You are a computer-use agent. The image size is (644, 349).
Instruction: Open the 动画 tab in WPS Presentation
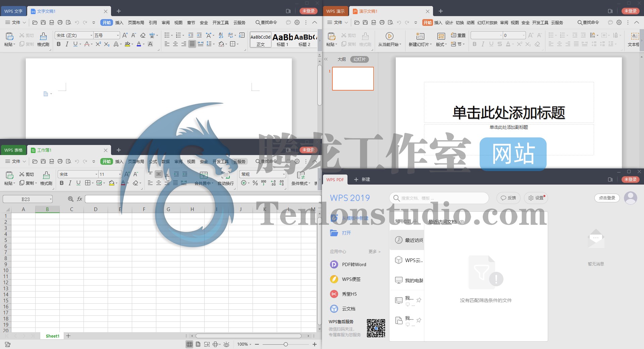(x=471, y=22)
